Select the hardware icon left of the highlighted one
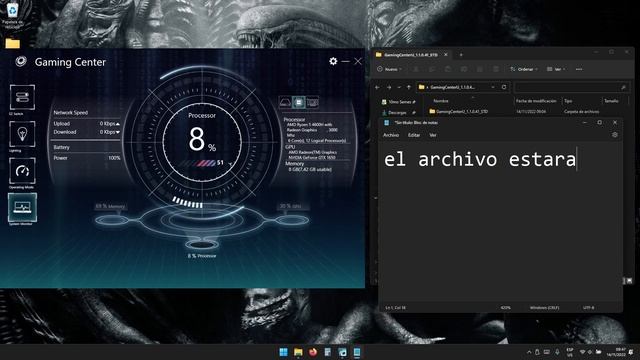The image size is (640, 360). (285, 102)
